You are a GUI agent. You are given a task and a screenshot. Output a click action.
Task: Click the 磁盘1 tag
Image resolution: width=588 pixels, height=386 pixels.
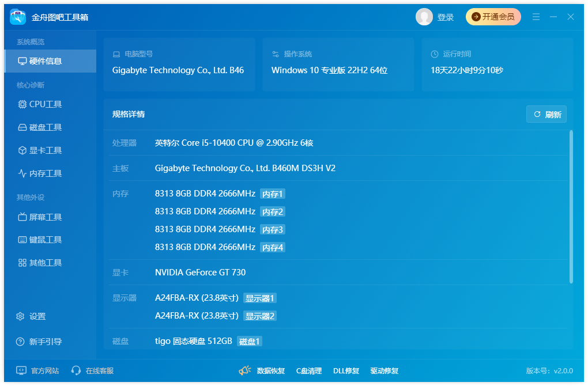click(250, 342)
